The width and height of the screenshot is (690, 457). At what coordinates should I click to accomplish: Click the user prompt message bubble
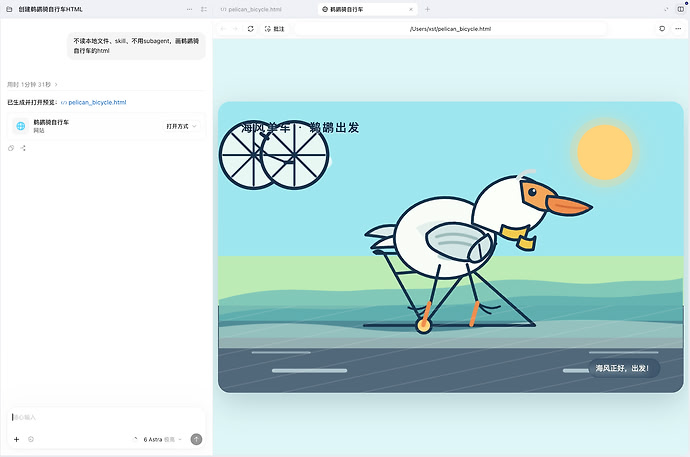(136, 46)
